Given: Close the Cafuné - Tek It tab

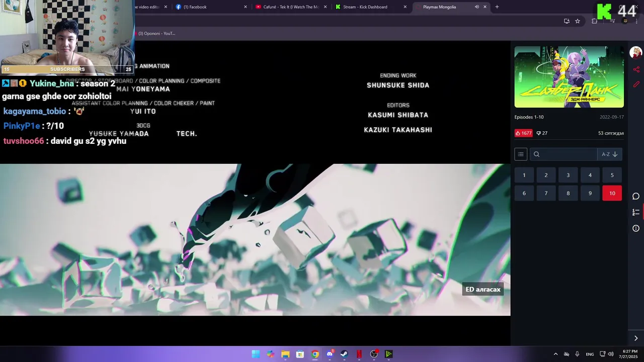Looking at the screenshot, I should (326, 7).
